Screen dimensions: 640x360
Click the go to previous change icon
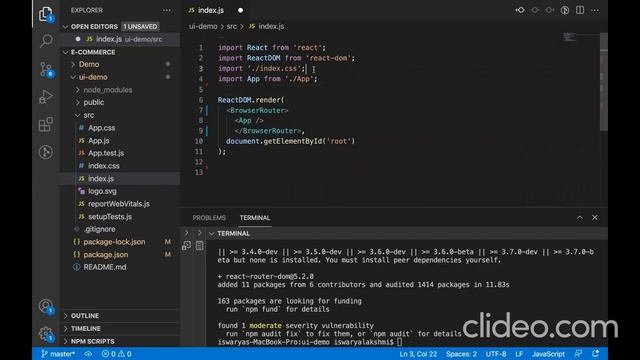[x=520, y=10]
